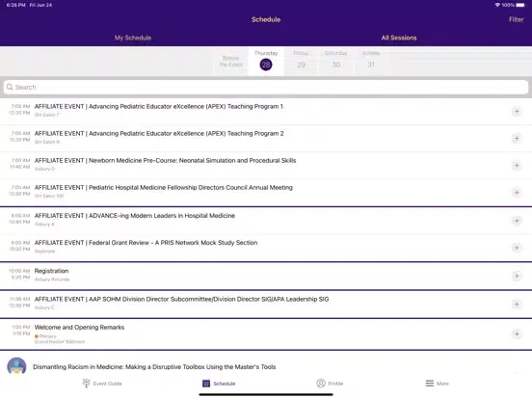Image resolution: width=532 pixels, height=399 pixels.
Task: Select Sunday 31 in date picker
Action: tap(371, 61)
